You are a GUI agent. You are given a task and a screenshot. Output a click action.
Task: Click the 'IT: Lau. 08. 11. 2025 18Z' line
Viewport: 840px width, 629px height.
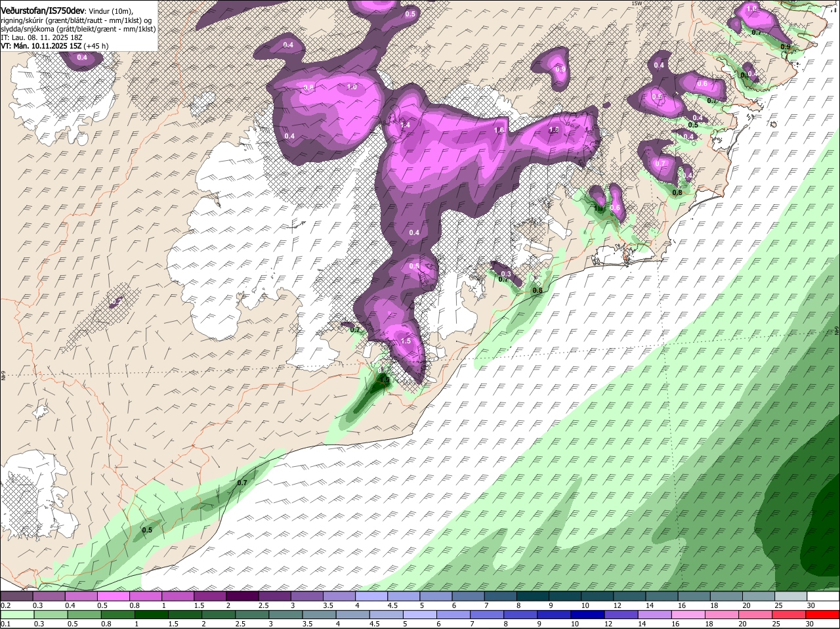tap(41, 37)
